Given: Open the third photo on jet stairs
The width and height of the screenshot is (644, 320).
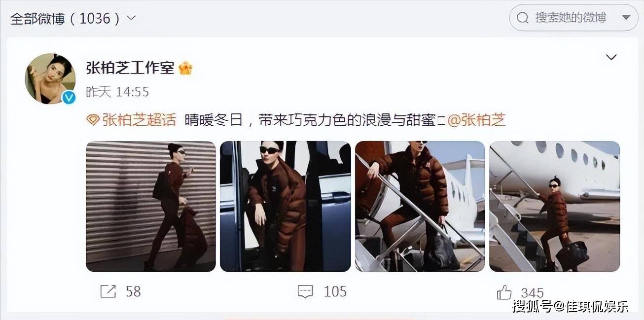Looking at the screenshot, I should [420, 207].
